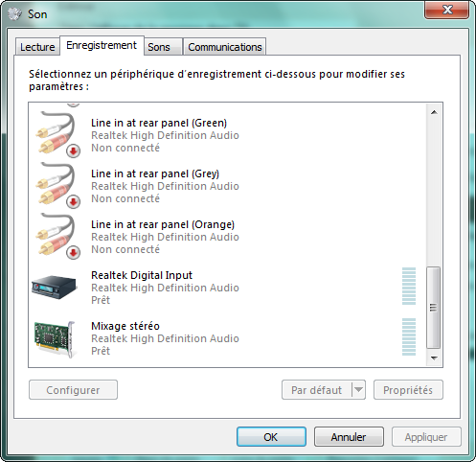Select the Realtek Digital Input receiver icon
The width and height of the screenshot is (476, 462).
tap(55, 287)
